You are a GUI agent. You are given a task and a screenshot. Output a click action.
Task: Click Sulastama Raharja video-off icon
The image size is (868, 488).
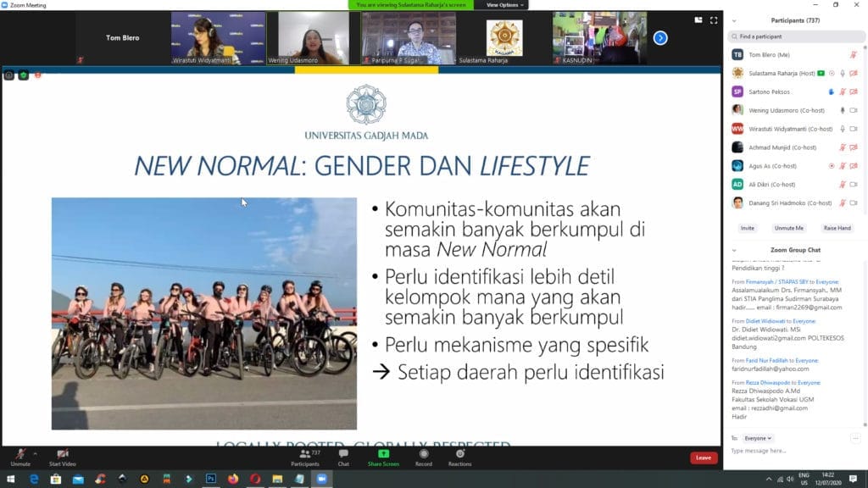(x=854, y=73)
